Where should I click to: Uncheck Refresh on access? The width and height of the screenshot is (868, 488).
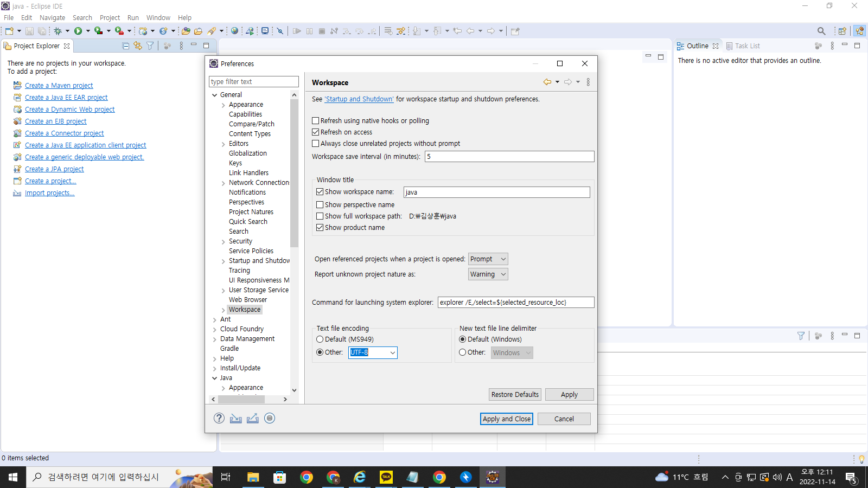coord(316,132)
